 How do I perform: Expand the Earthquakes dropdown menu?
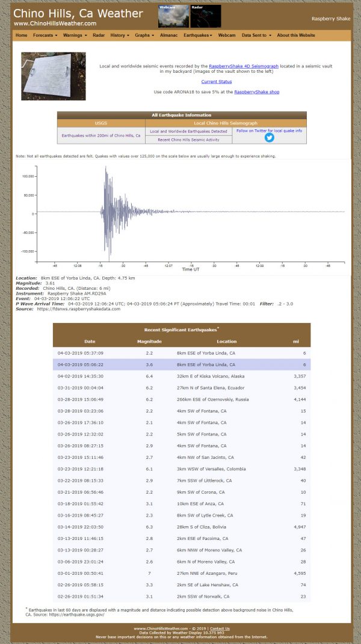(x=198, y=35)
